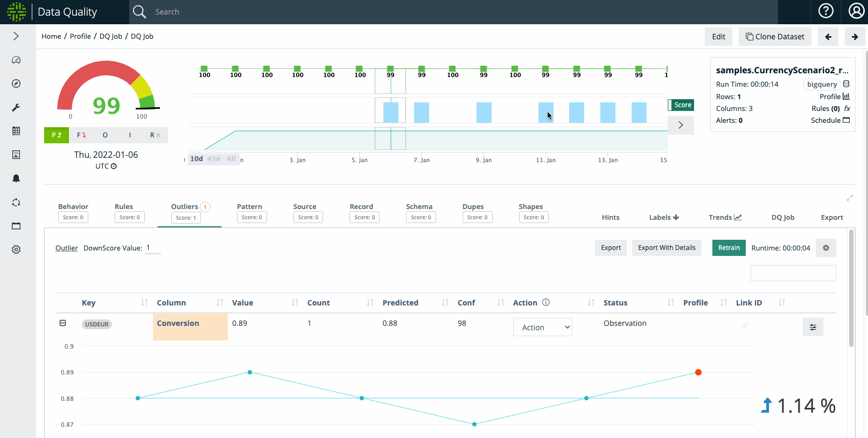868x438 pixels.
Task: Click the alerts bell icon in sidebar
Action: coord(16,178)
